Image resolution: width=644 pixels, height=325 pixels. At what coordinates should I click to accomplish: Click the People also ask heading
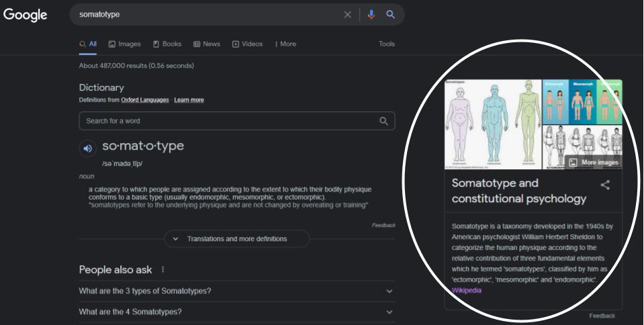[x=116, y=269]
